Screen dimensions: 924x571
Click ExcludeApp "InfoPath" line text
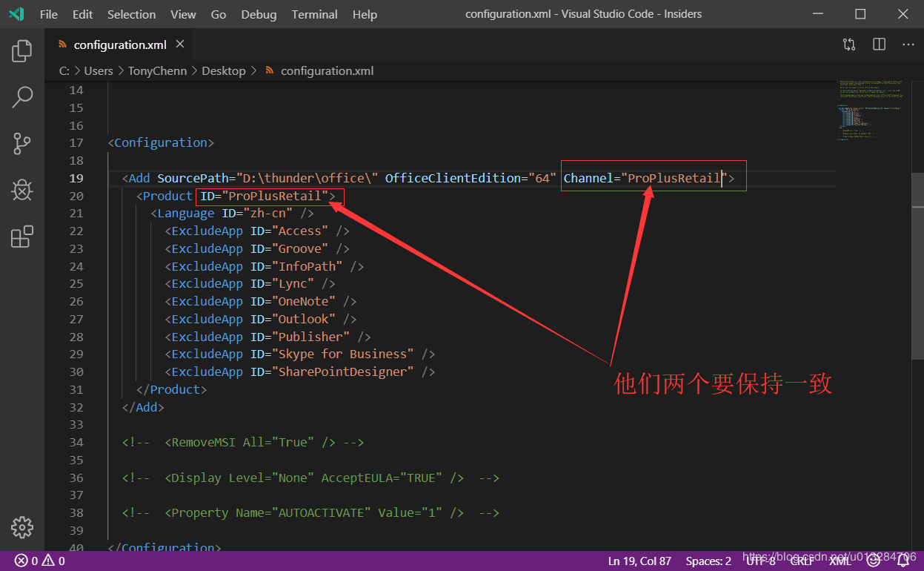(x=265, y=266)
